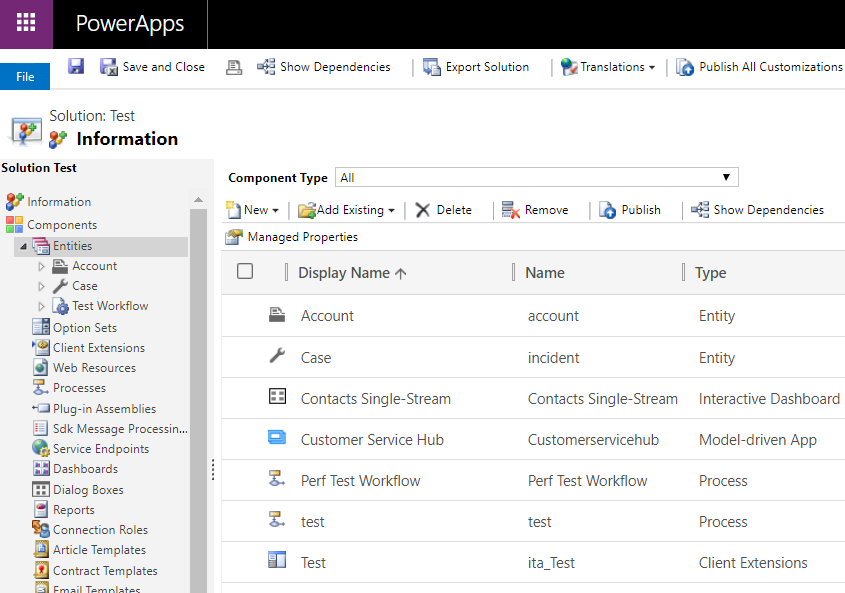The height and width of the screenshot is (593, 845).
Task: Click the Service Endpoints icon
Action: [x=40, y=448]
